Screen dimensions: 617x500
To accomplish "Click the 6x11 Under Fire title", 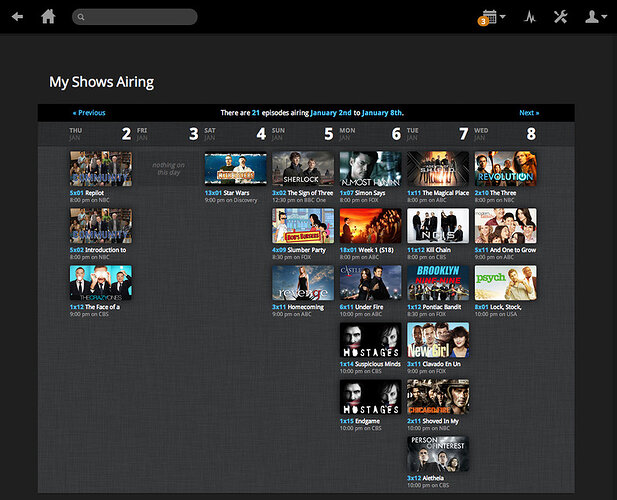I will (x=361, y=307).
